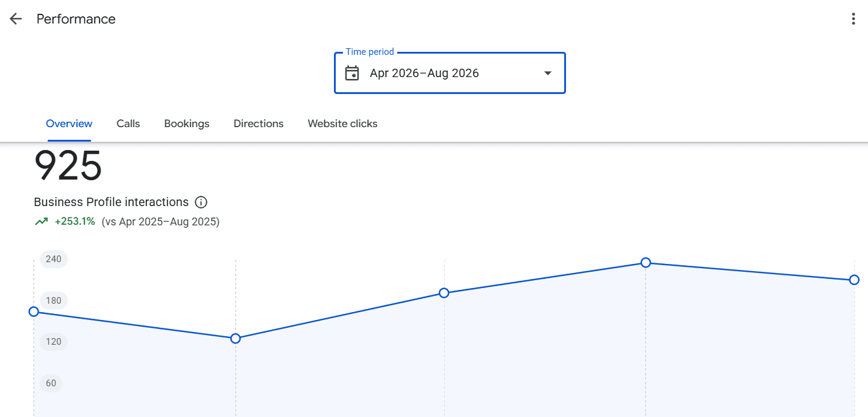The height and width of the screenshot is (417, 868).
Task: Click the Performance page title
Action: [x=76, y=19]
